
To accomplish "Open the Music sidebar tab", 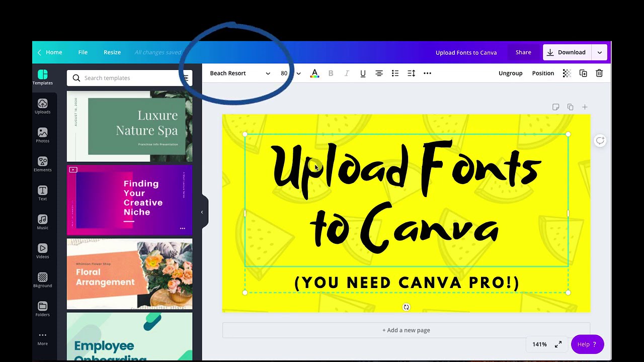I will pos(42,223).
